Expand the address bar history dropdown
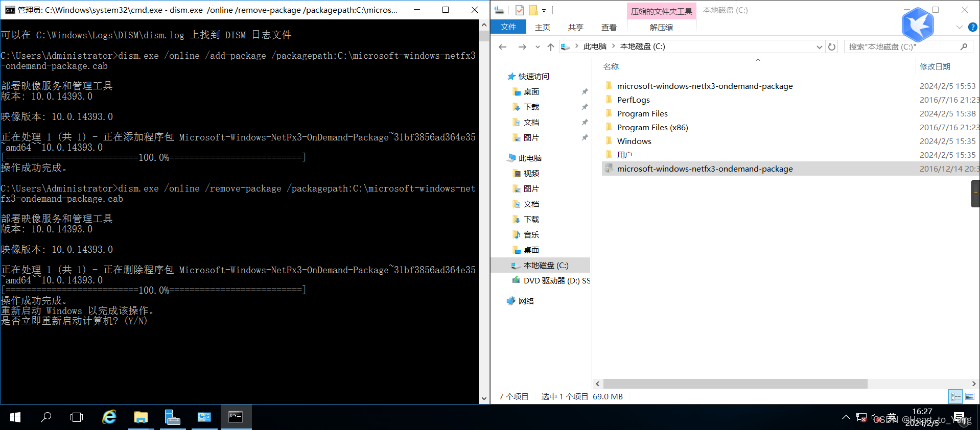Viewport: 980px width, 430px height. click(x=819, y=47)
